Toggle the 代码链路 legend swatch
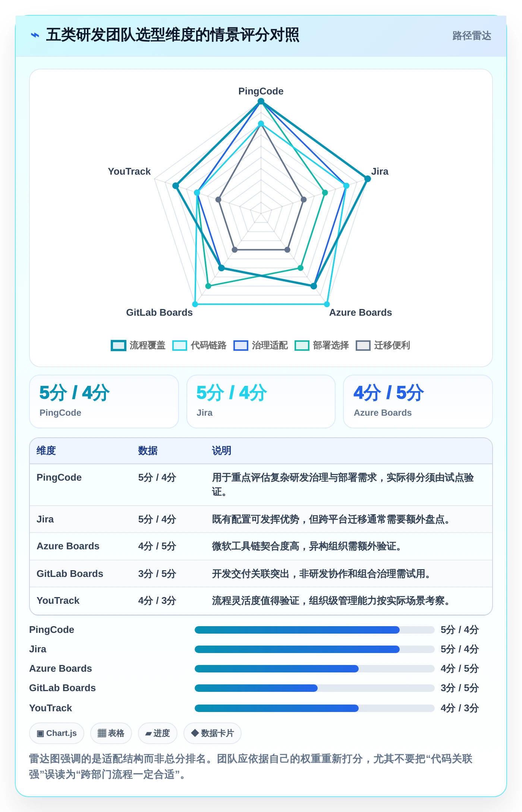This screenshot has height=812, width=522. tap(180, 346)
